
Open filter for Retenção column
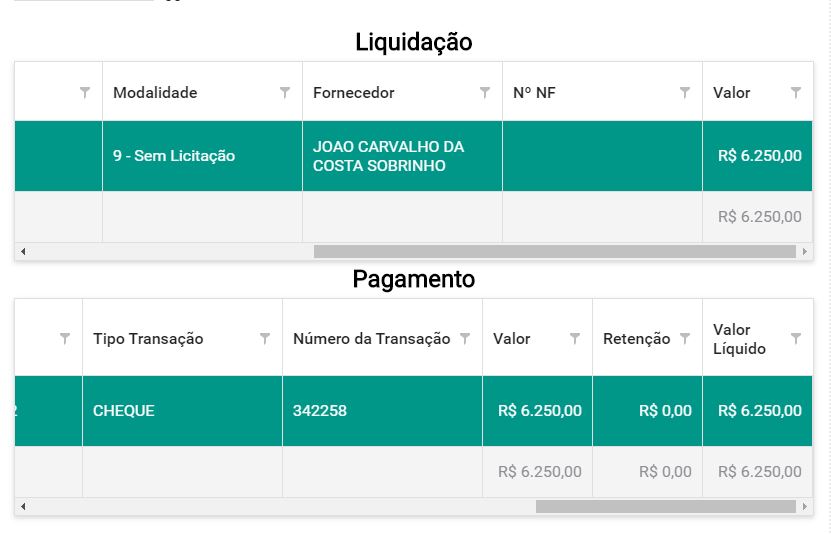[x=685, y=339]
